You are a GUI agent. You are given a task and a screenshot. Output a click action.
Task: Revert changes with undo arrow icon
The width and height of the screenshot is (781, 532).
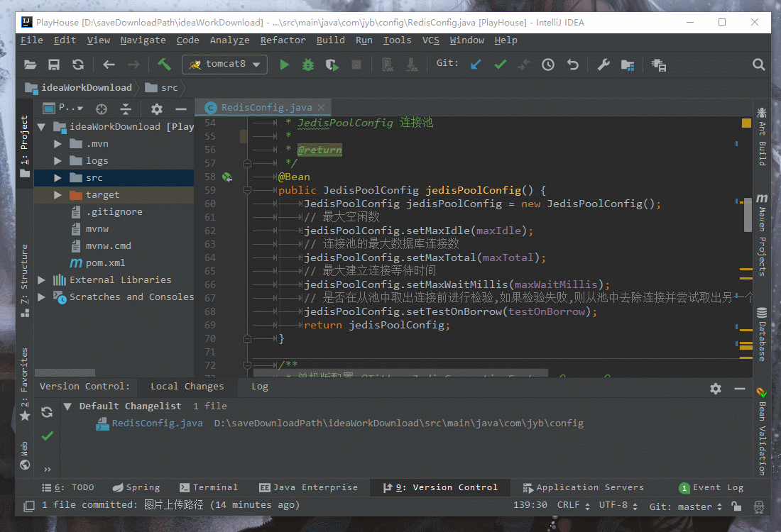(x=573, y=65)
